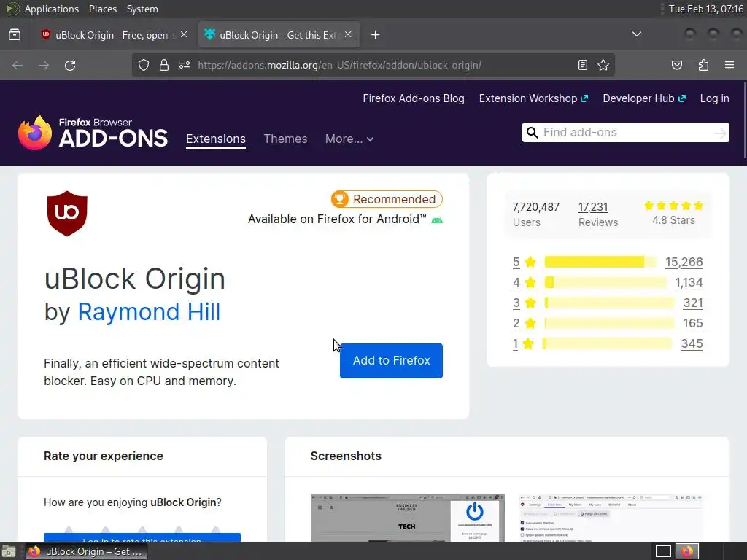Open the Extensions puzzle icon
Screen dimensions: 747x560
tap(703, 65)
